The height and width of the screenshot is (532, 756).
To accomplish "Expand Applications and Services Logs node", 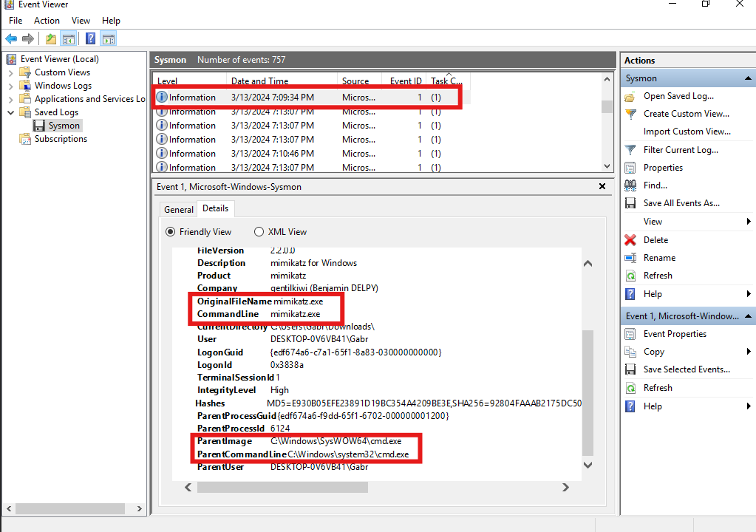I will (x=10, y=100).
